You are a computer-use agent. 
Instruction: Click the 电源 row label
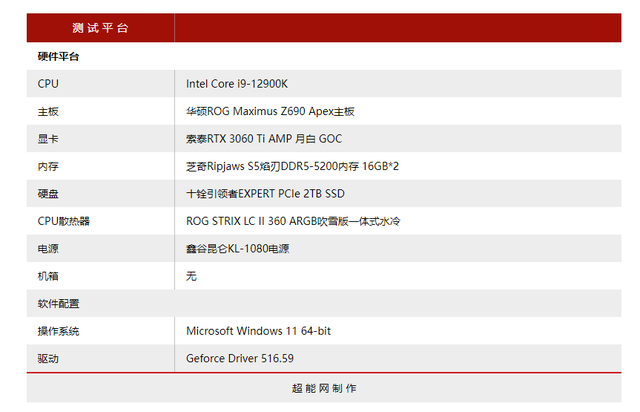pyautogui.click(x=48, y=249)
